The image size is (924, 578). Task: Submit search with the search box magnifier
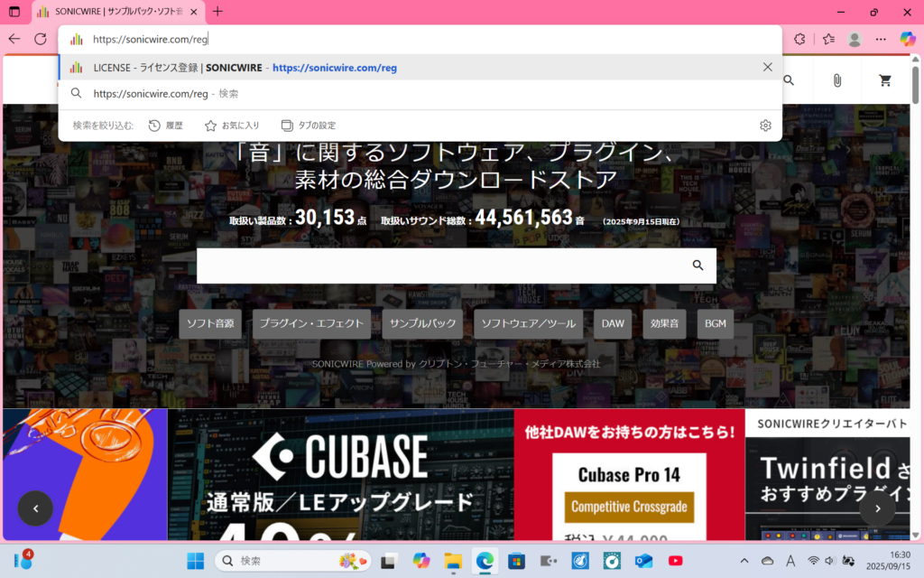pos(698,266)
